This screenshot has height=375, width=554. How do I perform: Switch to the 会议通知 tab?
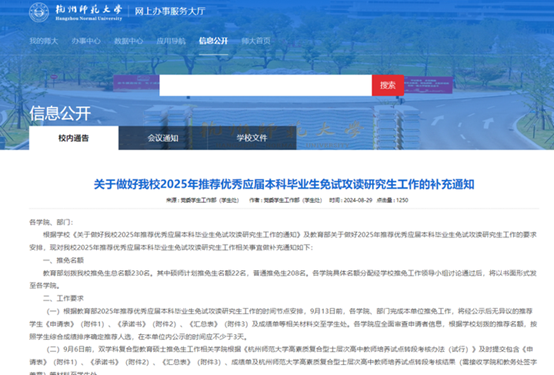click(163, 138)
